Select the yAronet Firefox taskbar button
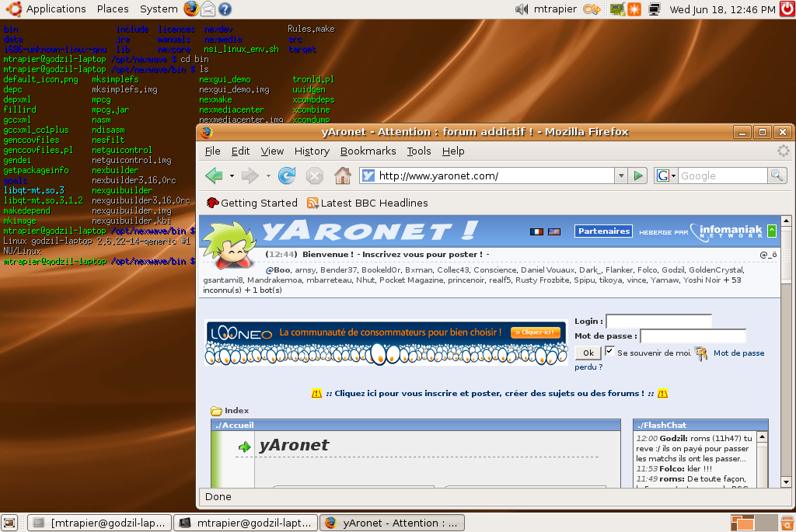This screenshot has height=532, width=796. click(x=392, y=523)
